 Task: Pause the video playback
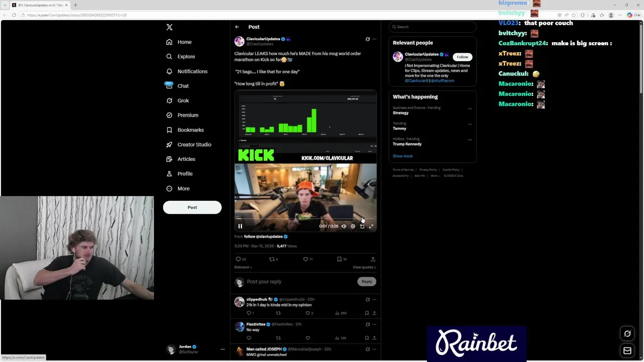point(240,226)
